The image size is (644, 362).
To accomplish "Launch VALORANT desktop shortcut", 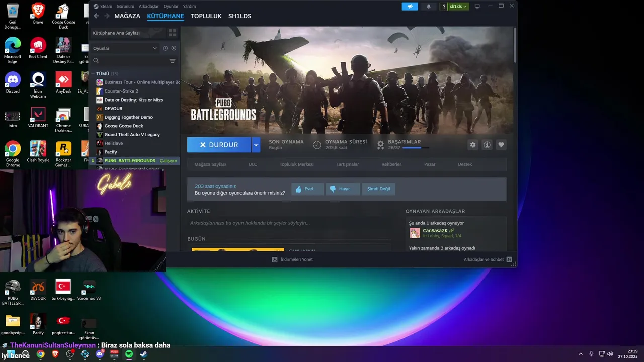I will tap(38, 118).
